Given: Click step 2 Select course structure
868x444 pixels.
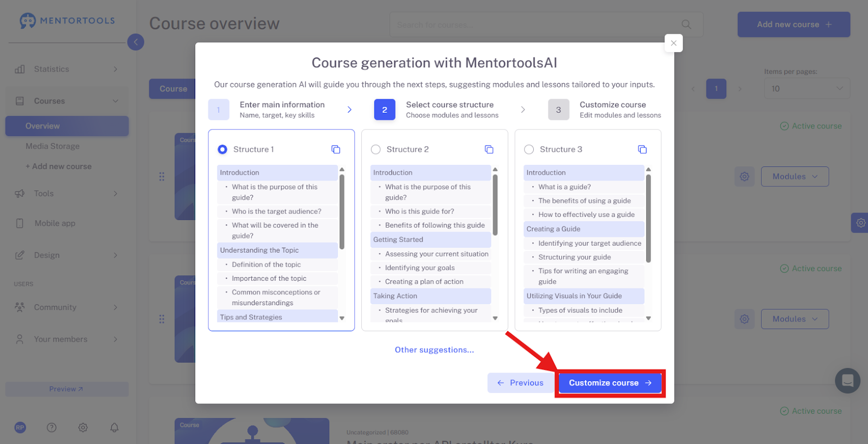Looking at the screenshot, I should point(436,110).
